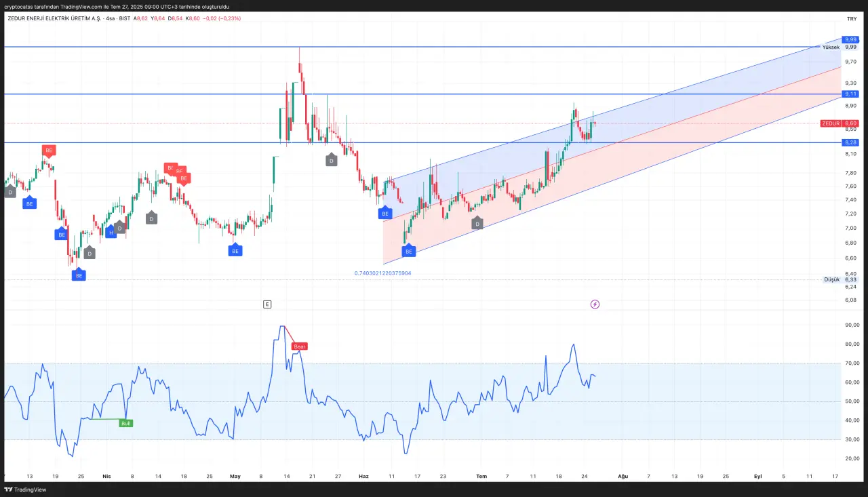Click blue BE marker at channel's lower edge
This screenshot has height=497, width=868.
pyautogui.click(x=408, y=252)
